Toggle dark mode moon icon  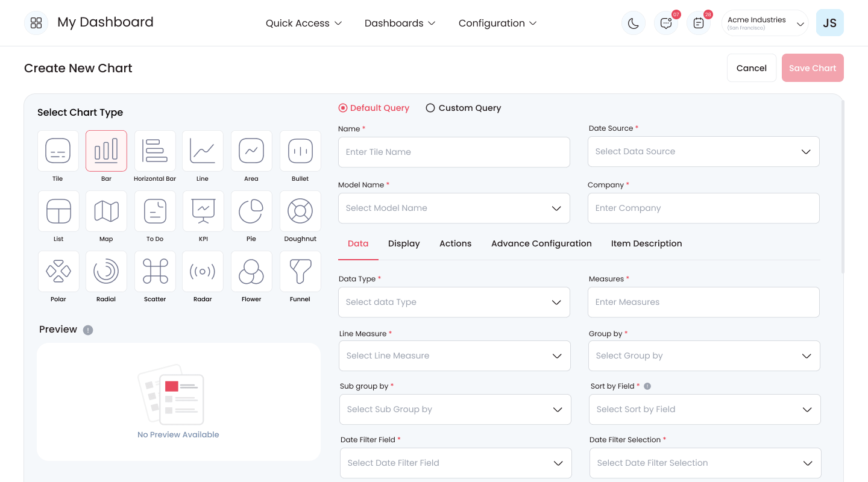[x=634, y=23]
